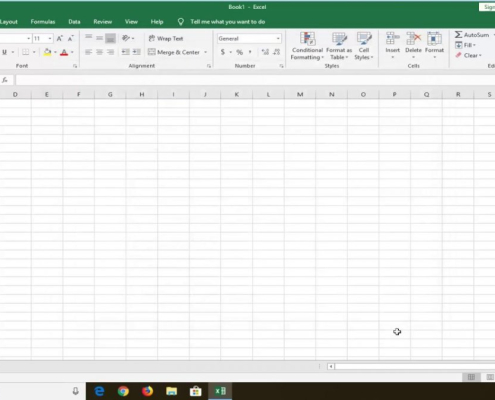495x400 pixels.
Task: Toggle Align Left
Action: click(88, 52)
